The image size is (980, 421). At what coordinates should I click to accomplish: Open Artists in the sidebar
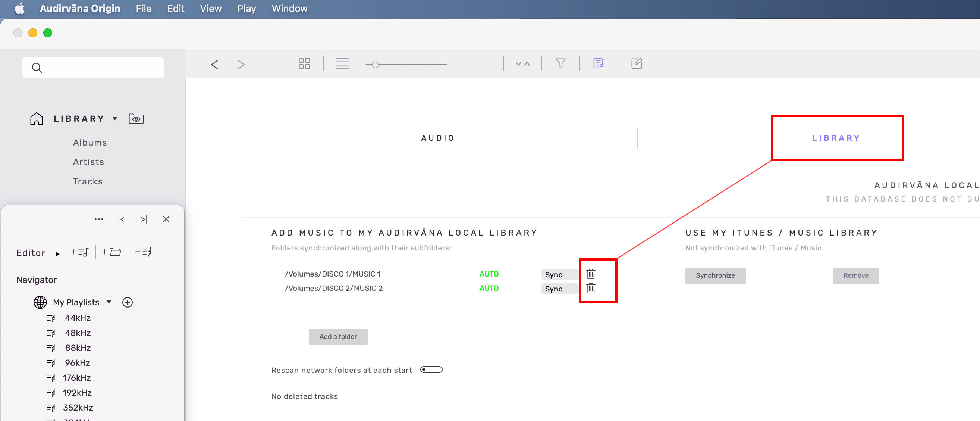[88, 162]
